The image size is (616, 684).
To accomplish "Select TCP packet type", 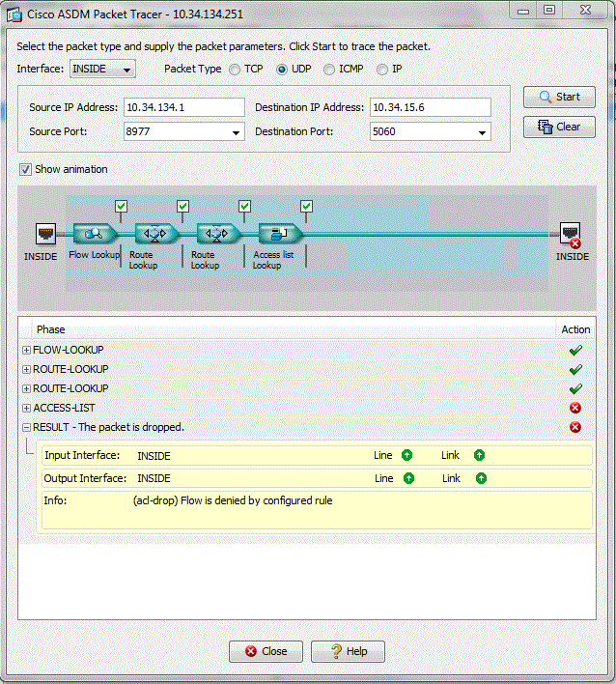I will click(235, 70).
